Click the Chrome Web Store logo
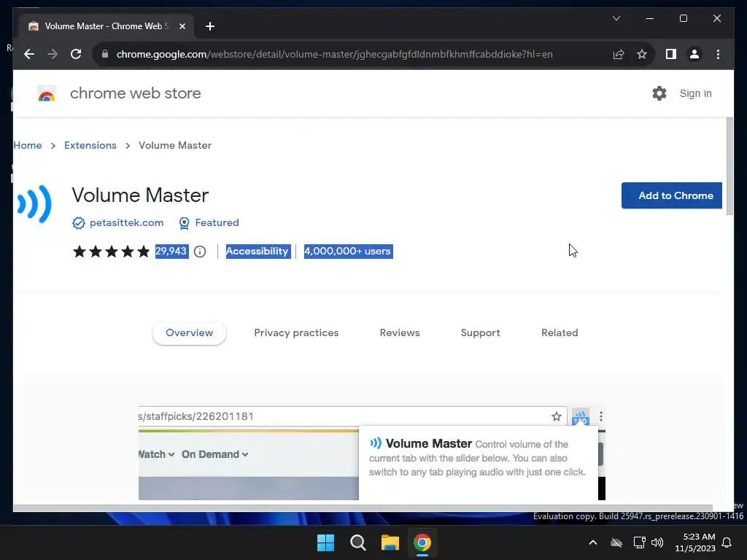This screenshot has width=747, height=560. click(x=47, y=93)
